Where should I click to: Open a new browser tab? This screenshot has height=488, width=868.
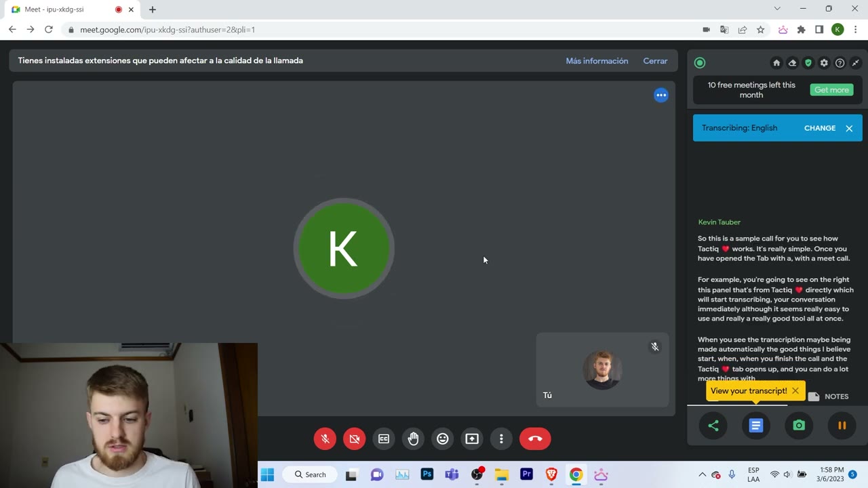[x=152, y=9]
